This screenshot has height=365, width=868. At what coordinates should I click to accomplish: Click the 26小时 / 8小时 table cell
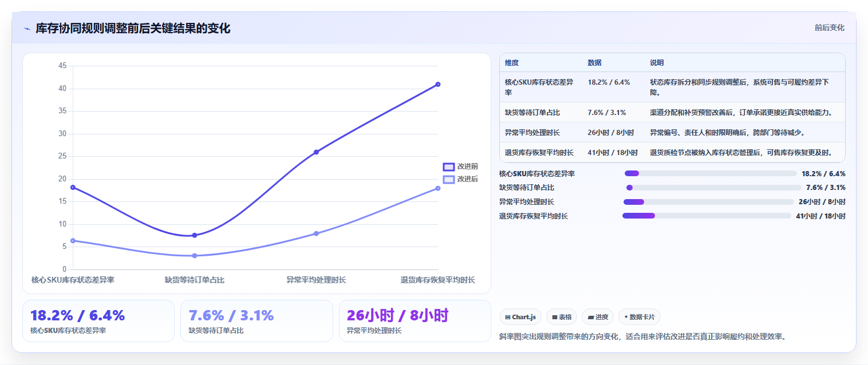pos(610,133)
